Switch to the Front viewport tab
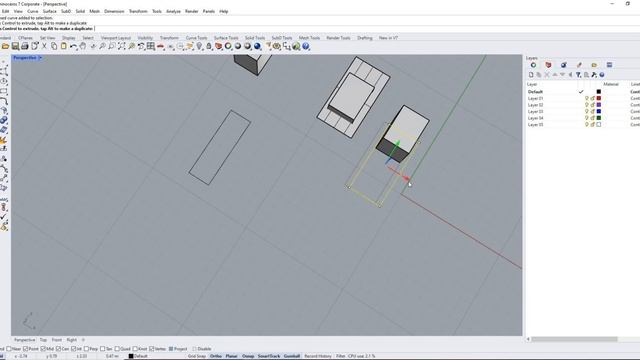Screen dimensions: 640x360 coord(57,340)
